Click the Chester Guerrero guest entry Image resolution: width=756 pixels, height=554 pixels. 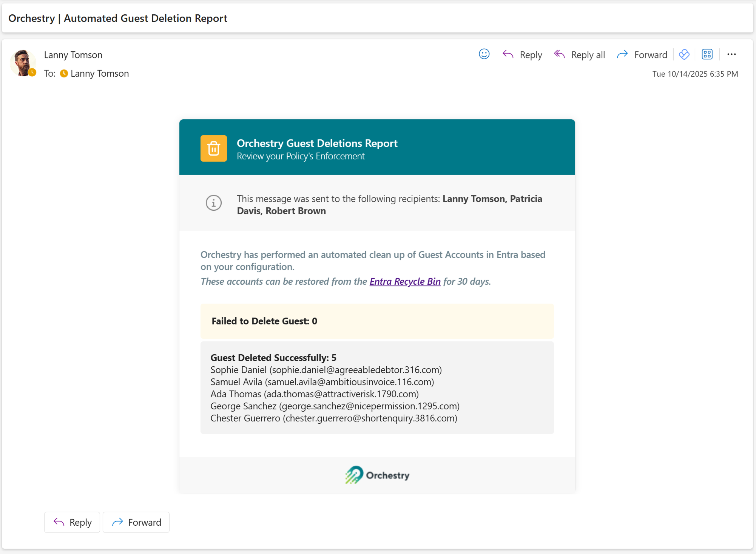click(x=334, y=418)
